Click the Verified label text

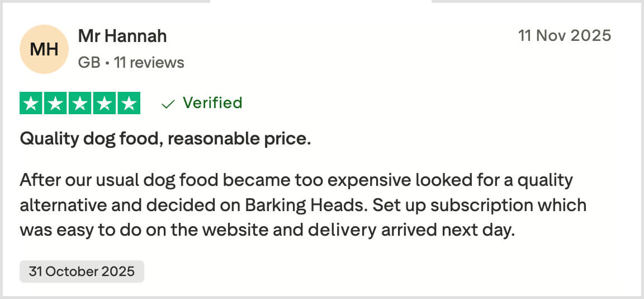(x=212, y=103)
